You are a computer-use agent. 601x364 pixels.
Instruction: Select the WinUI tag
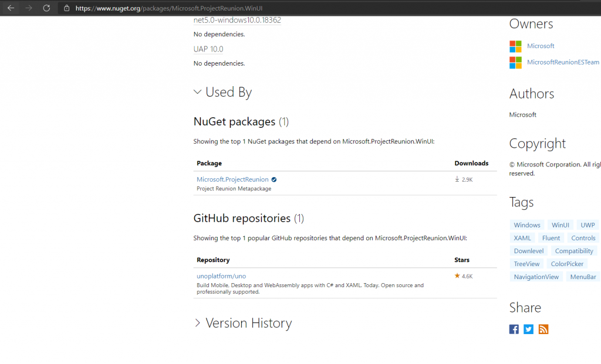[x=560, y=224]
